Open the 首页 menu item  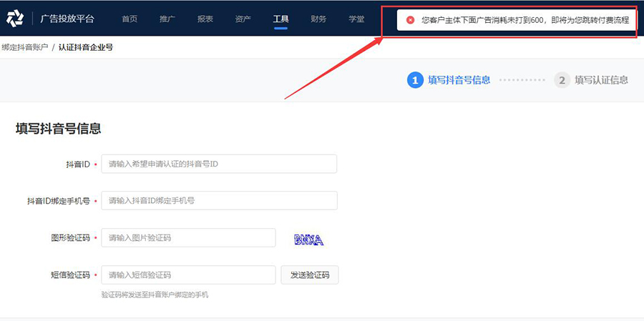pos(130,19)
